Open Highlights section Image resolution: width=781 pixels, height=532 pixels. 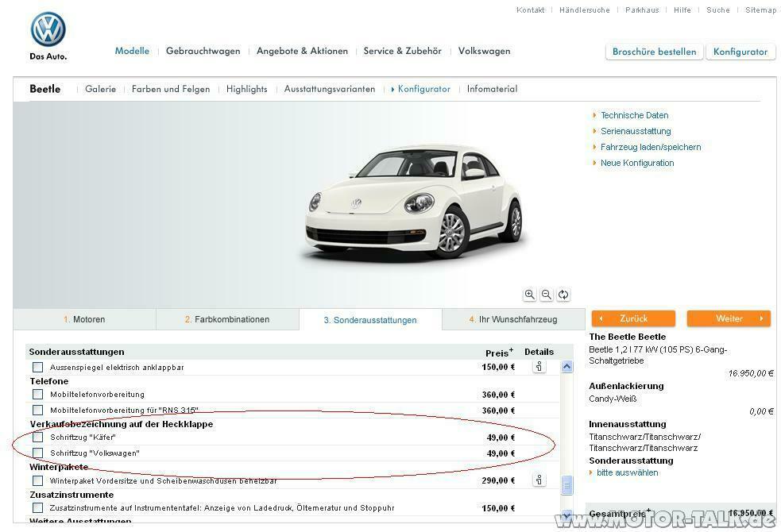point(246,89)
